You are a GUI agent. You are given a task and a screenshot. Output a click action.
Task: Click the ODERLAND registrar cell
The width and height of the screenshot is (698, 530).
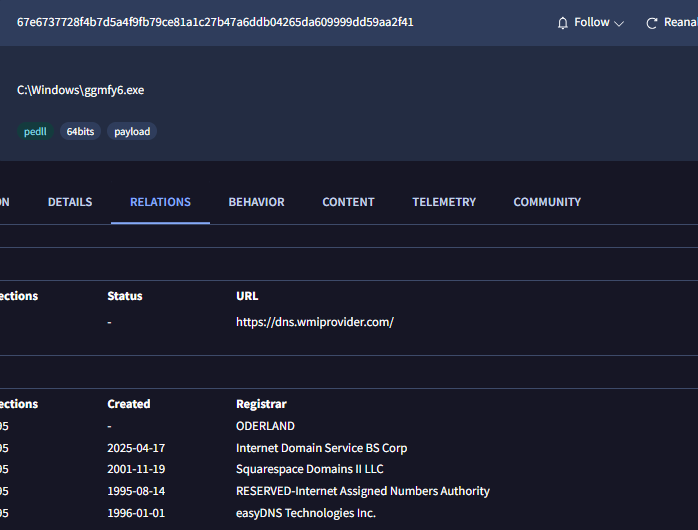[265, 426]
